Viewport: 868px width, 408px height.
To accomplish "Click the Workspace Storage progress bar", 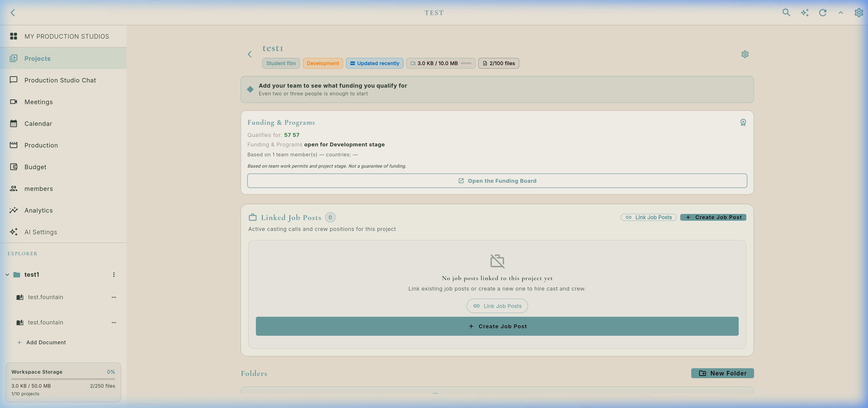I will pos(63,379).
